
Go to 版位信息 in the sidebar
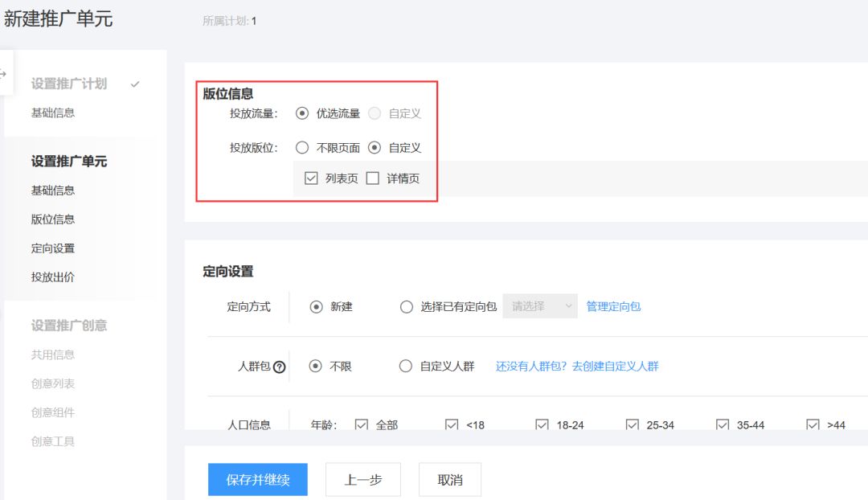[52, 219]
